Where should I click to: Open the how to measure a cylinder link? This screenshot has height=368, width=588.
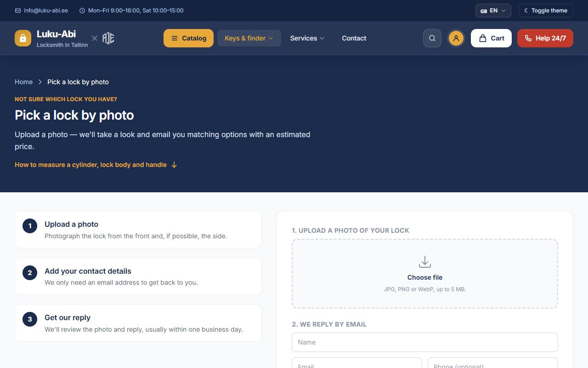pyautogui.click(x=96, y=165)
